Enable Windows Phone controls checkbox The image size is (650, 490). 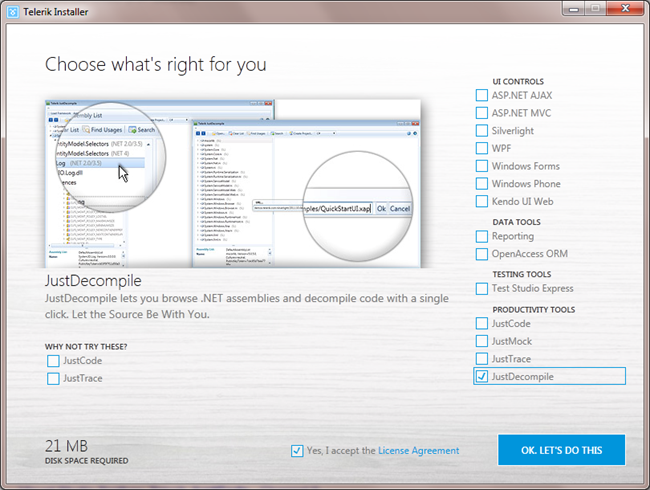pyautogui.click(x=482, y=184)
